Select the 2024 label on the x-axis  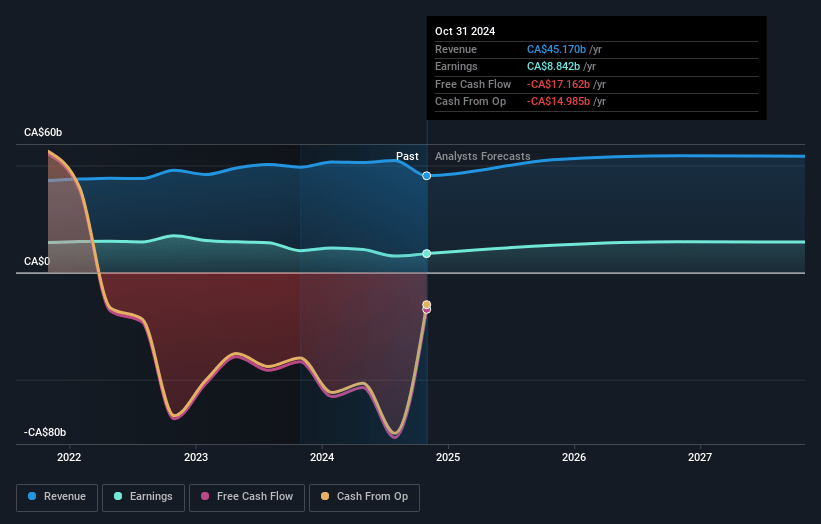click(x=322, y=457)
